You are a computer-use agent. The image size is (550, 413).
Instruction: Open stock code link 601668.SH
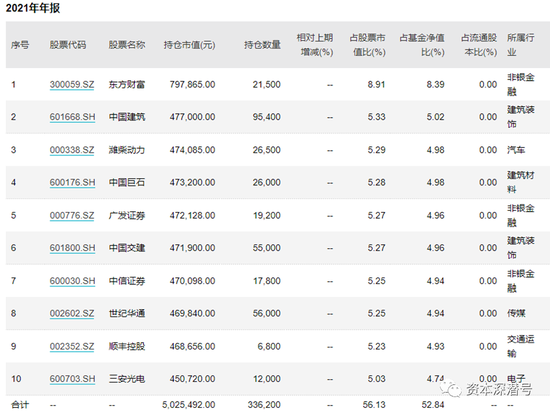(x=72, y=117)
